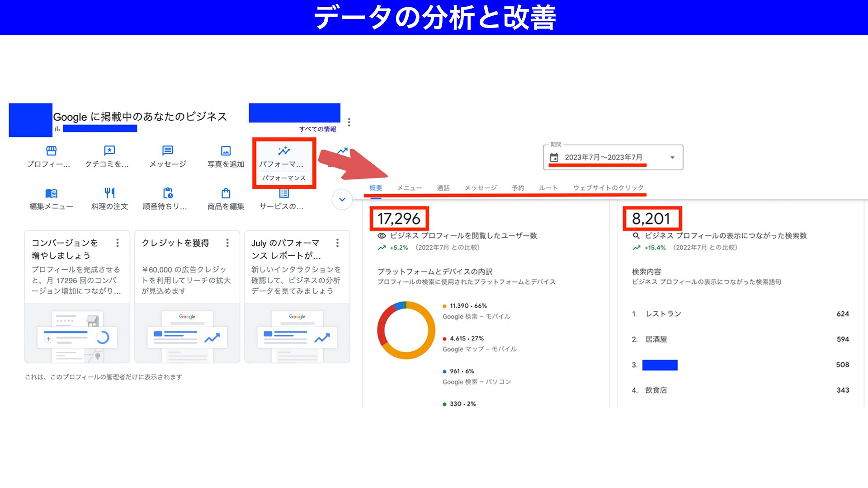
Task: Open the メッセージ icon
Action: 167,151
